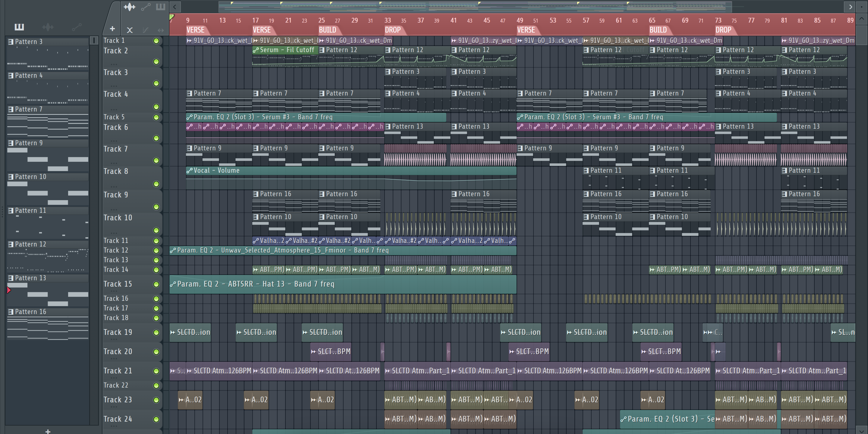The height and width of the screenshot is (434, 868).
Task: Click the crossfade X icon in toolbar
Action: pos(130,30)
